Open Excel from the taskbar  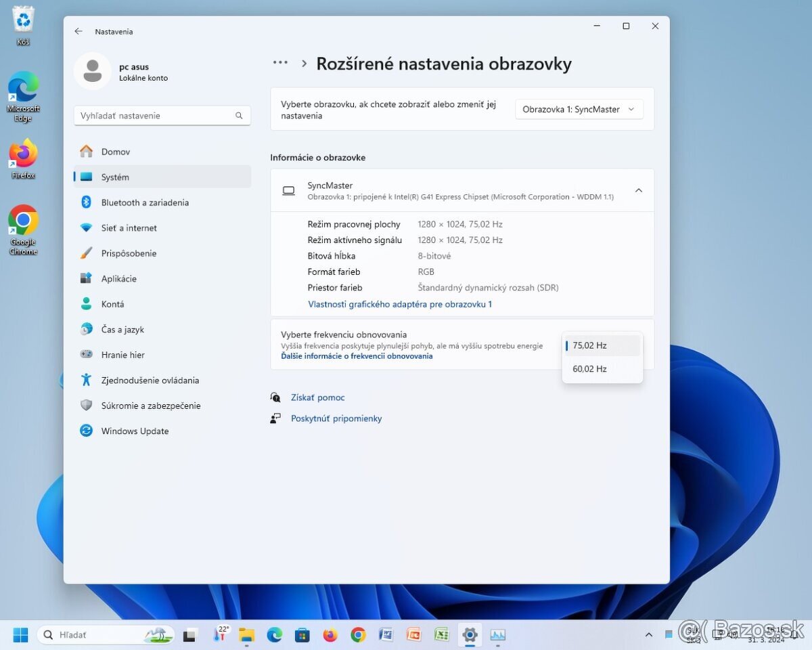click(x=441, y=635)
